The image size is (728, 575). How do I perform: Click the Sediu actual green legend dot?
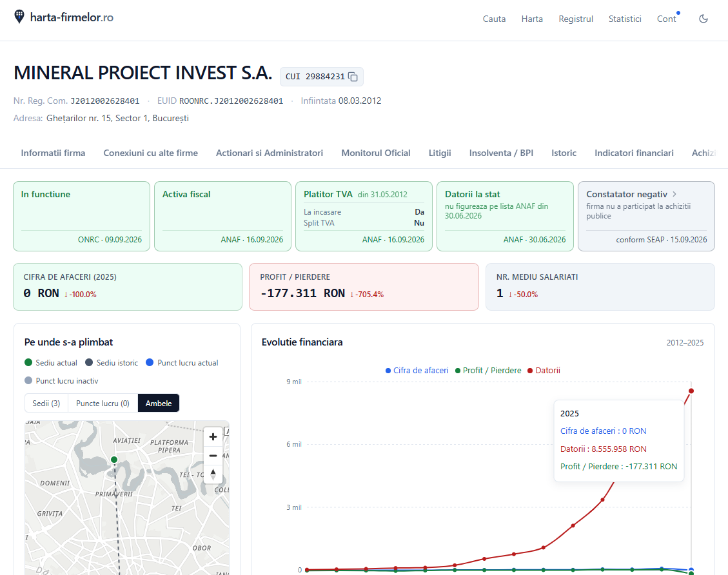tap(28, 362)
